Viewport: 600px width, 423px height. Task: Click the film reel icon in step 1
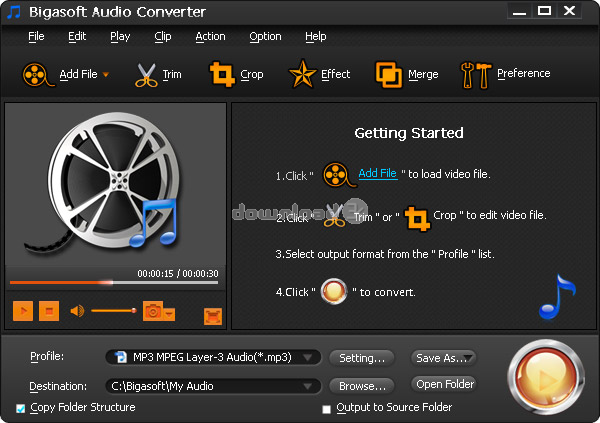pos(339,175)
